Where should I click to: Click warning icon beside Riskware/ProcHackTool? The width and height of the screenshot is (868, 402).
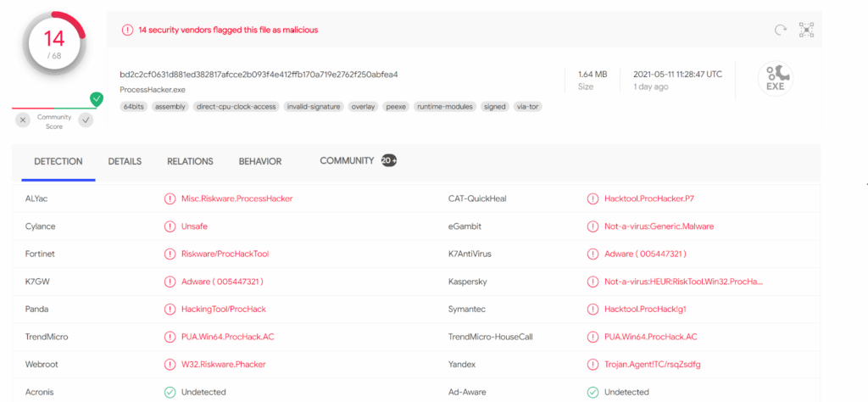click(x=170, y=254)
